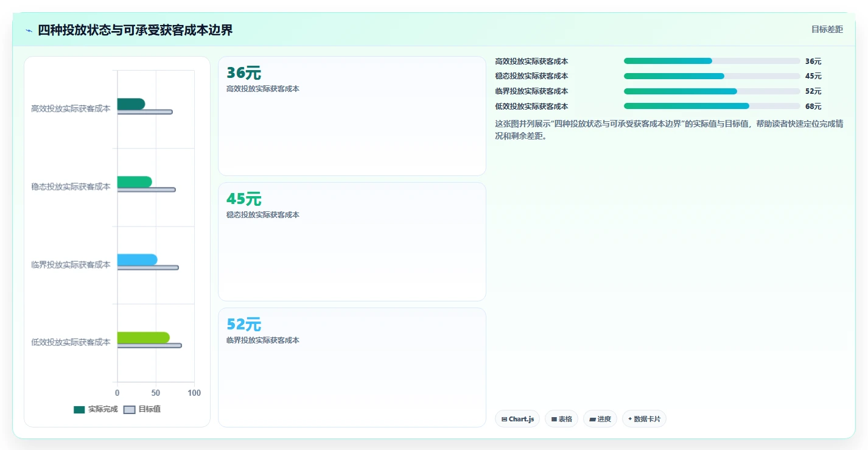This screenshot has width=868, height=450.
Task: Click the description paragraph starting 这张图并列展示
Action: [669, 130]
